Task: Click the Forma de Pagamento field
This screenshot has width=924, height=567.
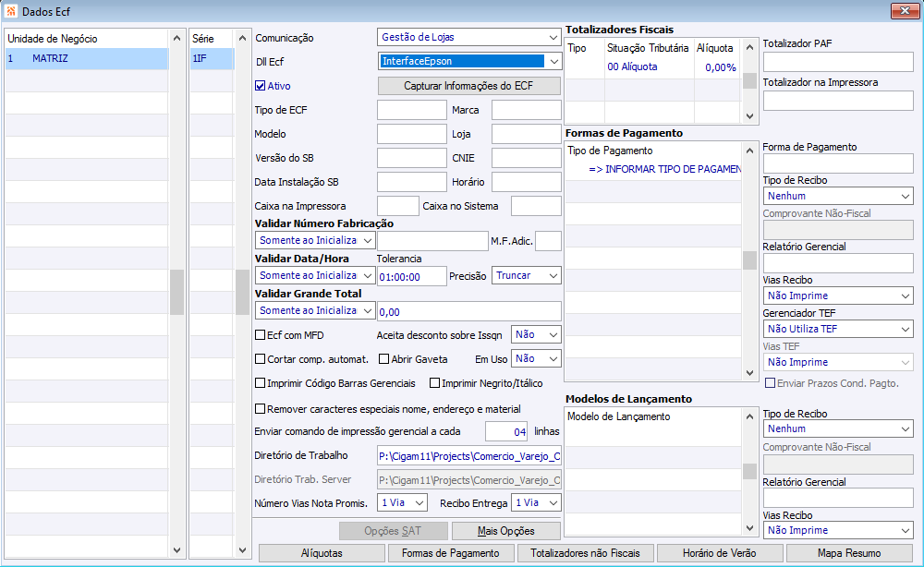Action: pyautogui.click(x=838, y=163)
